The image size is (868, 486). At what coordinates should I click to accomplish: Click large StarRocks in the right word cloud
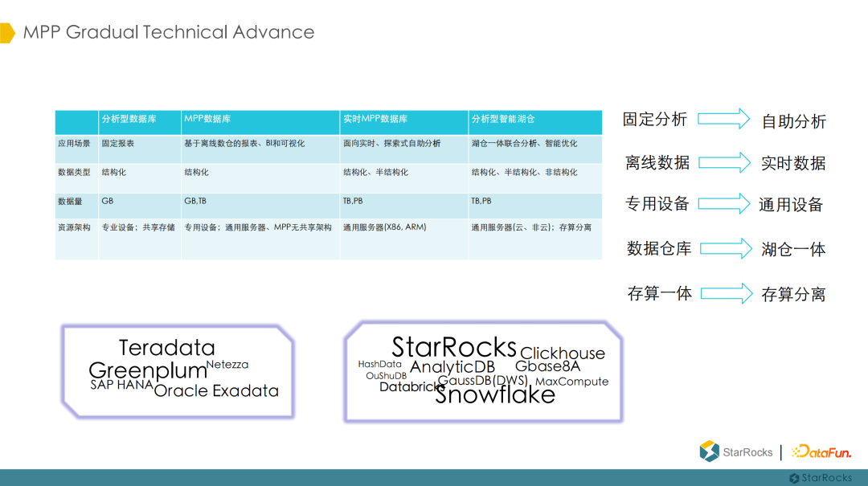click(x=454, y=347)
